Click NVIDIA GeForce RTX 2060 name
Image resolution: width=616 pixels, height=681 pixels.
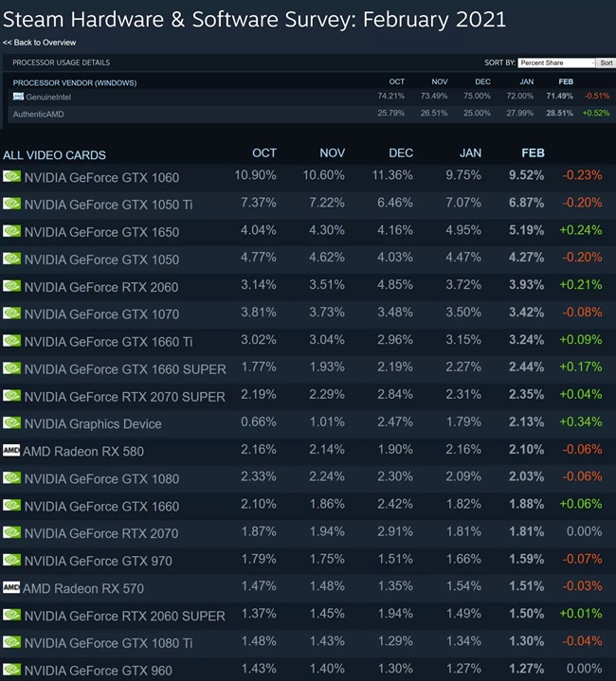click(x=101, y=287)
